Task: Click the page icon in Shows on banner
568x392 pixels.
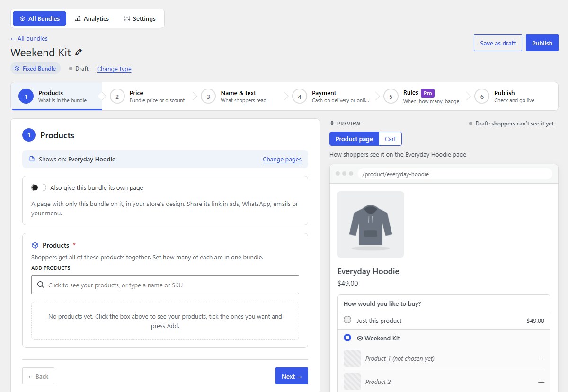Action: pos(32,159)
